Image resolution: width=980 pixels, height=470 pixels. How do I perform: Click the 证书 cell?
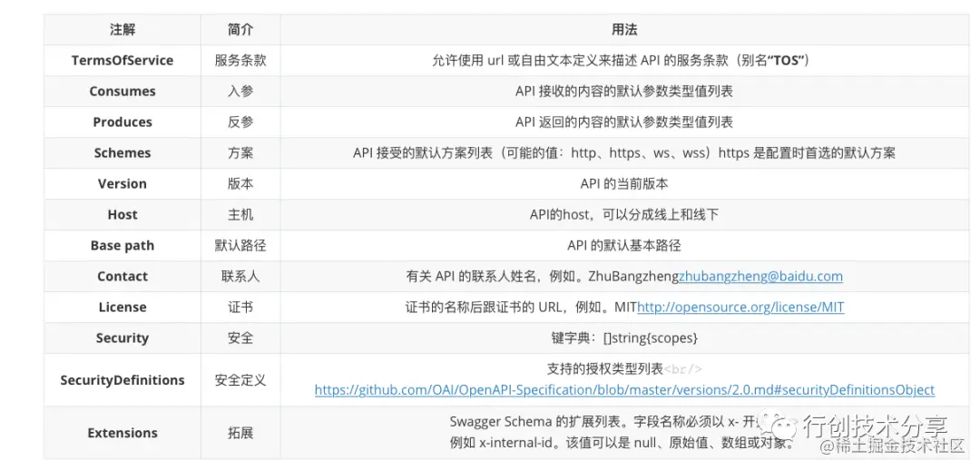[240, 308]
